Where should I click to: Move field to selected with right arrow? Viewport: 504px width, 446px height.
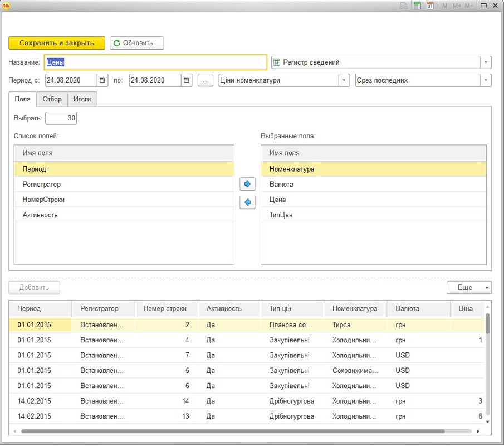pyautogui.click(x=247, y=183)
